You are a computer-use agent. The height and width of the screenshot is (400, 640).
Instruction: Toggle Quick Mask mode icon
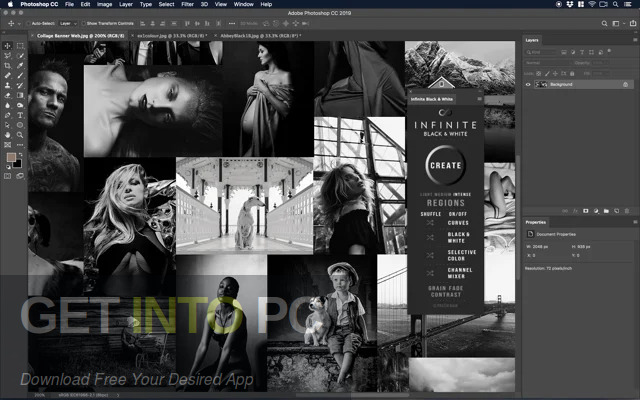point(8,176)
